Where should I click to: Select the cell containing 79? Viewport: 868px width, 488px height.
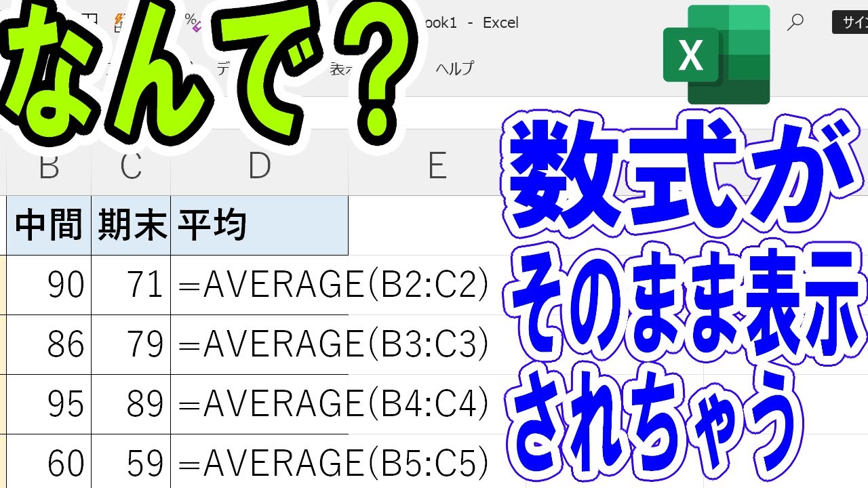click(x=131, y=345)
